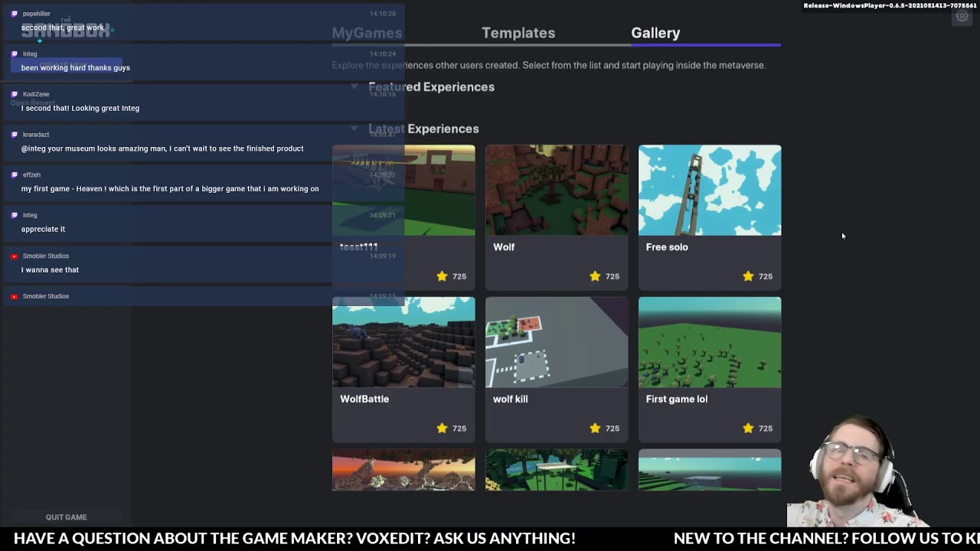This screenshot has height=551, width=980.
Task: Click chat message 'I wanna see that'
Action: 50,269
